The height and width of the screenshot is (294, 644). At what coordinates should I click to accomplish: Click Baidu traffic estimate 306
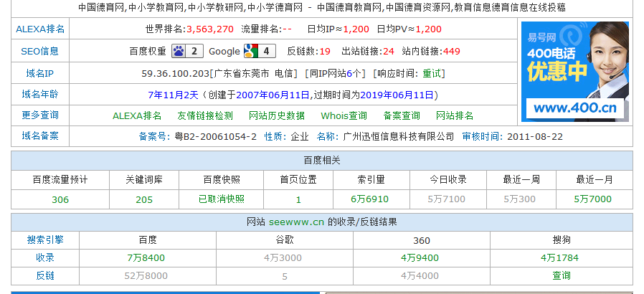pos(60,199)
